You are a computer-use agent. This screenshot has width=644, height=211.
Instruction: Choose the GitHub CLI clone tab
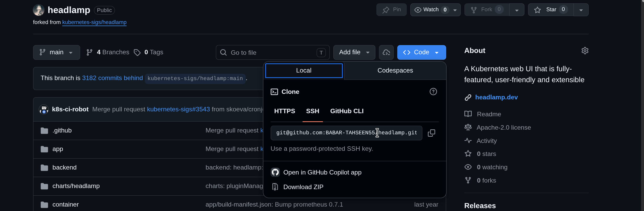coord(347,111)
